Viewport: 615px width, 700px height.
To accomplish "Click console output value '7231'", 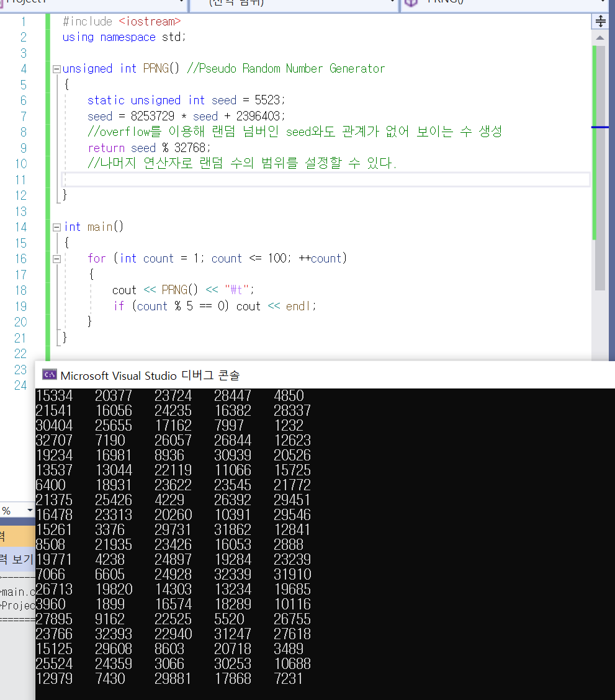I will 289,679.
